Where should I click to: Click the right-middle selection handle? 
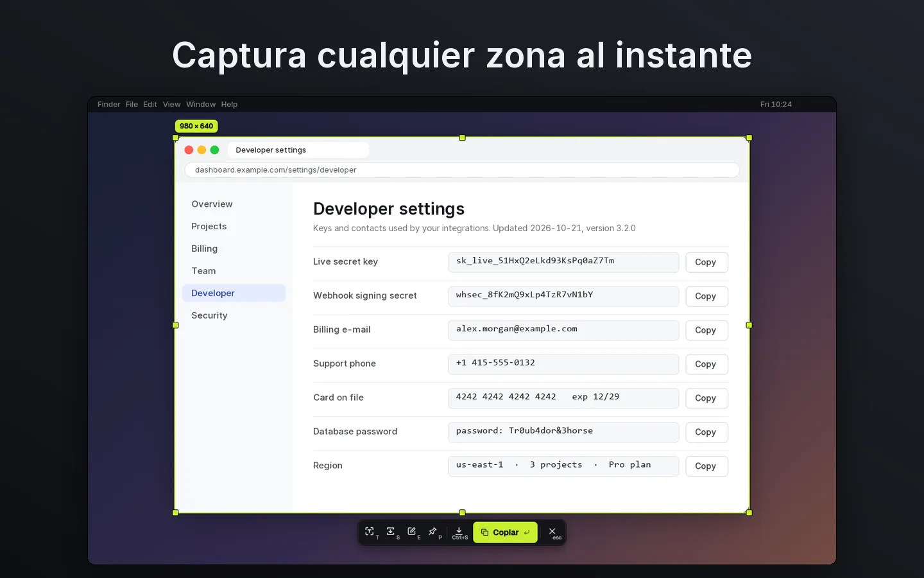(x=749, y=325)
